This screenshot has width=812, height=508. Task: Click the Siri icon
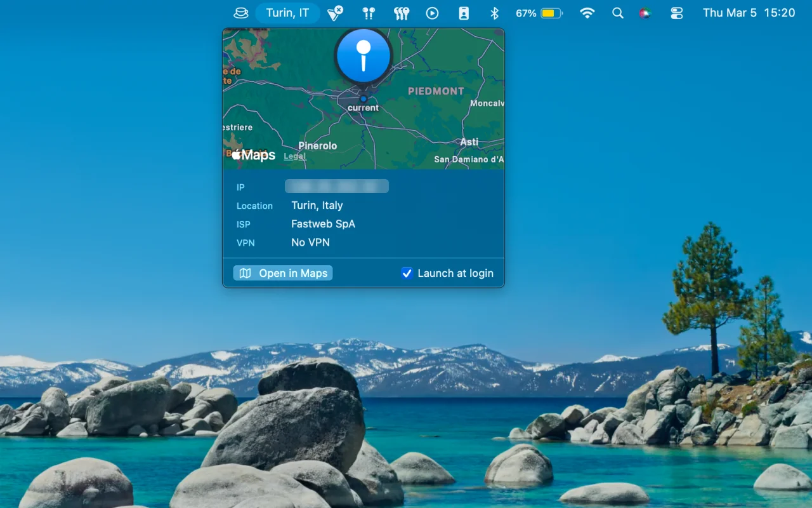pos(645,13)
